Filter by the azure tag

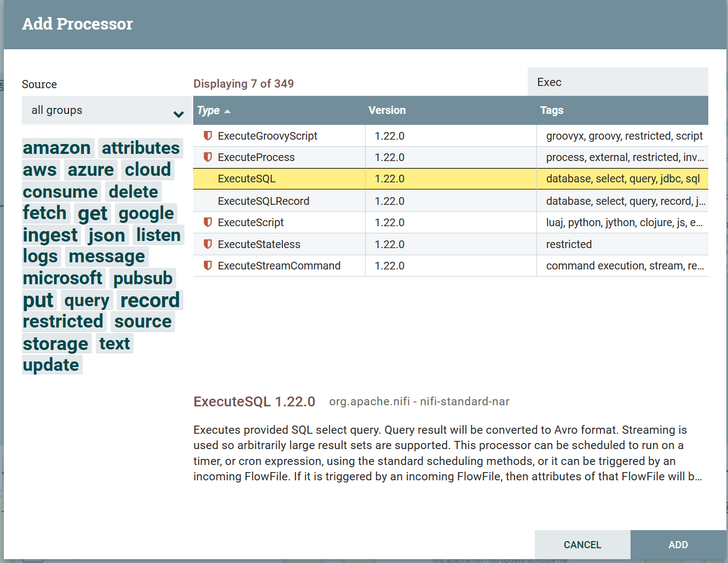tap(91, 170)
